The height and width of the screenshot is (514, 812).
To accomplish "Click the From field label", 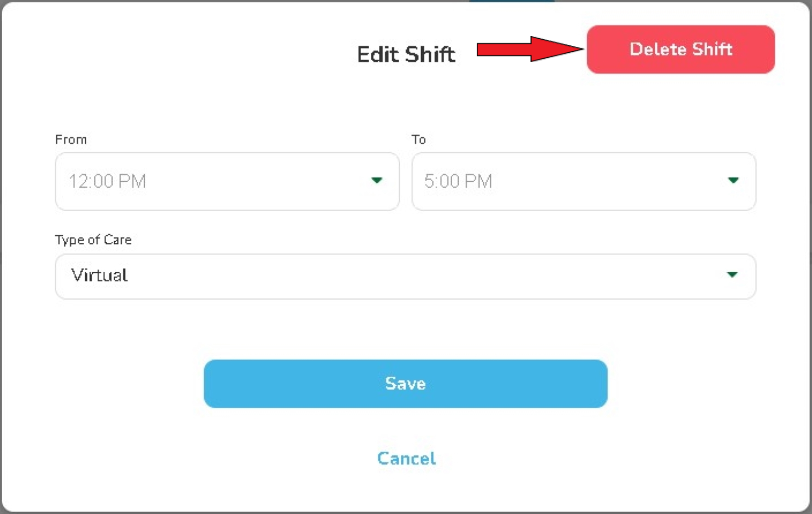I will point(71,140).
